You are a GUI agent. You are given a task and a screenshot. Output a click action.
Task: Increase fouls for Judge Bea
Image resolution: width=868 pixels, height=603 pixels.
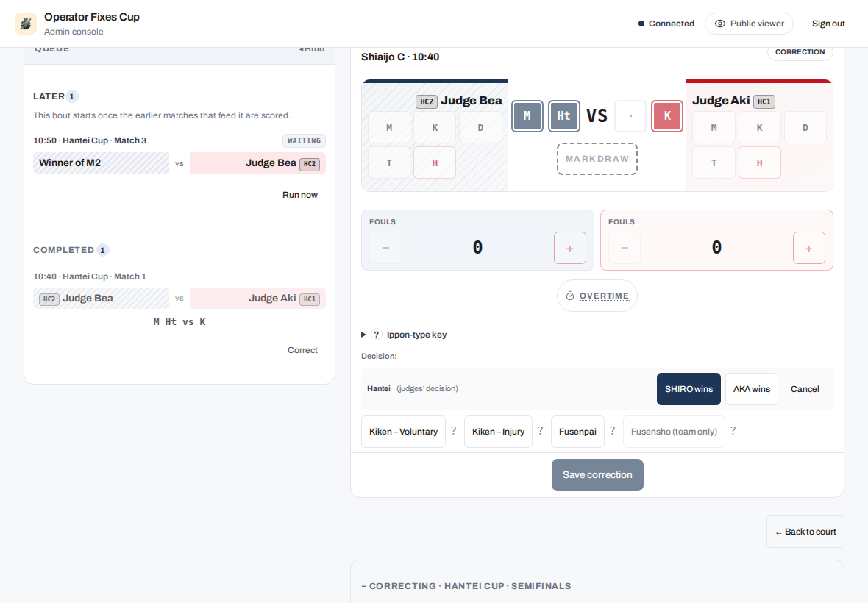pyautogui.click(x=569, y=248)
